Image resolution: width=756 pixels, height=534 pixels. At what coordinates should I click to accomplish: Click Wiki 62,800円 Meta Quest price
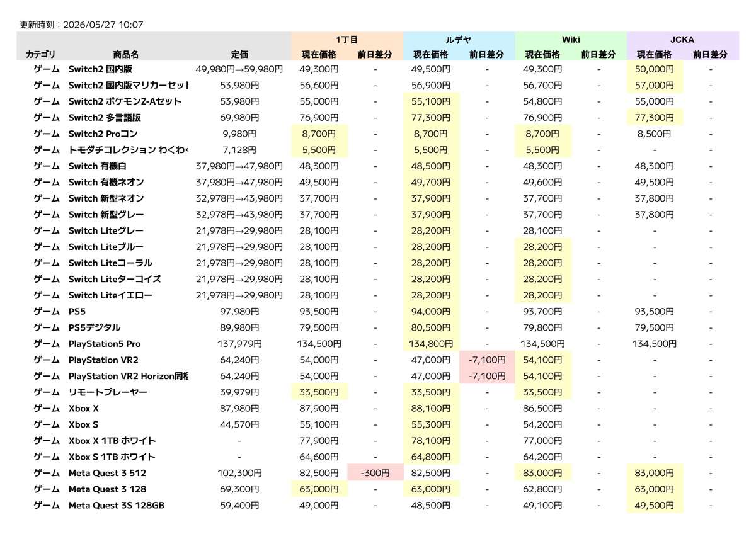543,489
